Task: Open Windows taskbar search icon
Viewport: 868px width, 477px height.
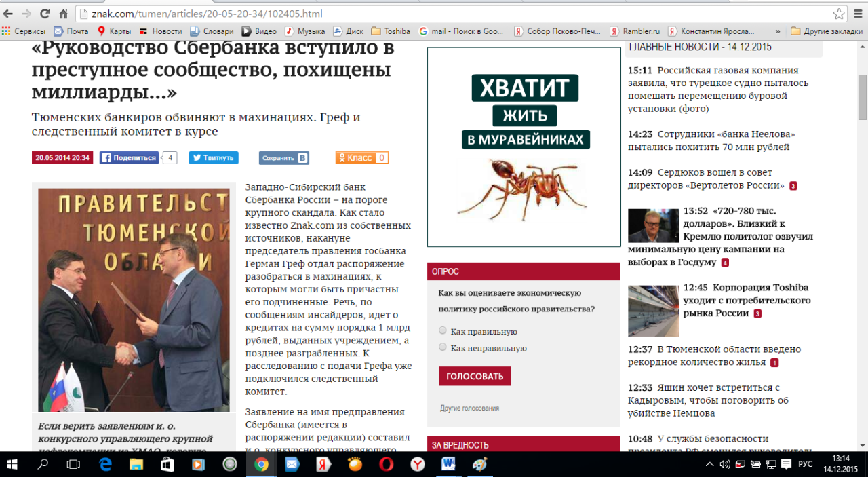Action: pyautogui.click(x=43, y=465)
